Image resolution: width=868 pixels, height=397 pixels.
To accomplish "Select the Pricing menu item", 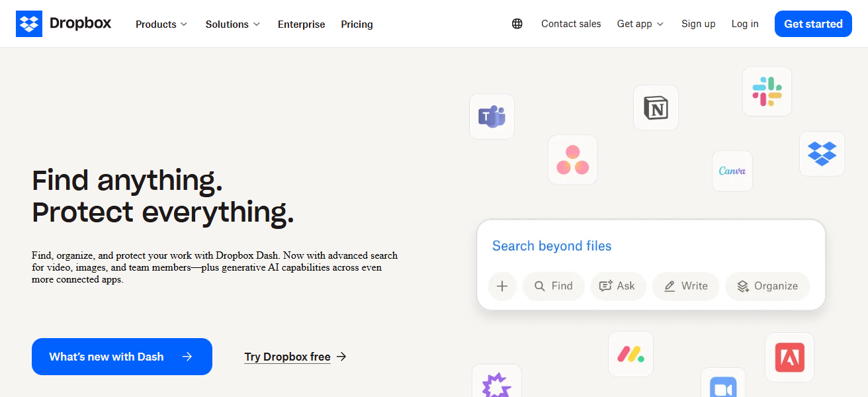I will [357, 24].
